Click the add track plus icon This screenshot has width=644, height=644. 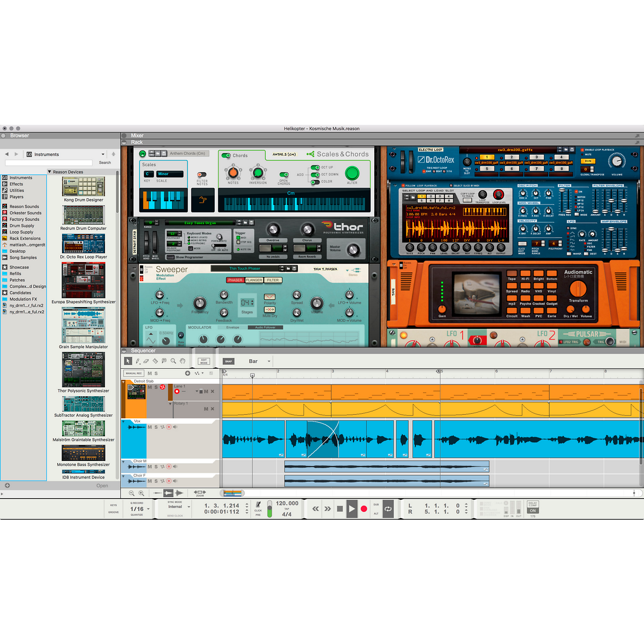[x=188, y=373]
